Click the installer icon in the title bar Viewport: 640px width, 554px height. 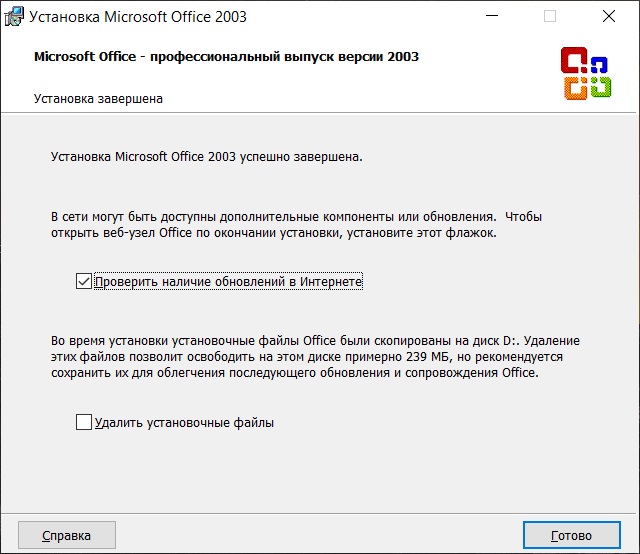(14, 17)
